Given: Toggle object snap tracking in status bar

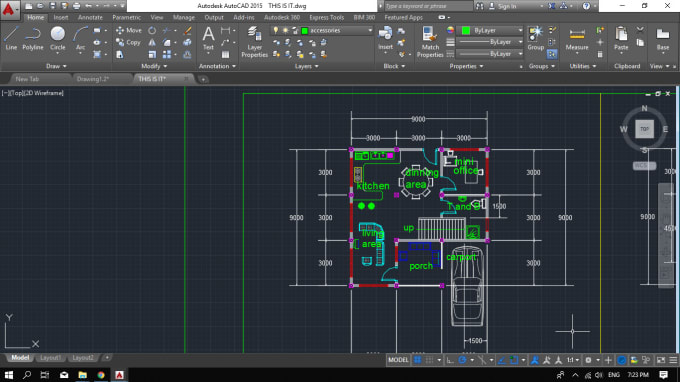Looking at the screenshot, I should click(x=502, y=360).
